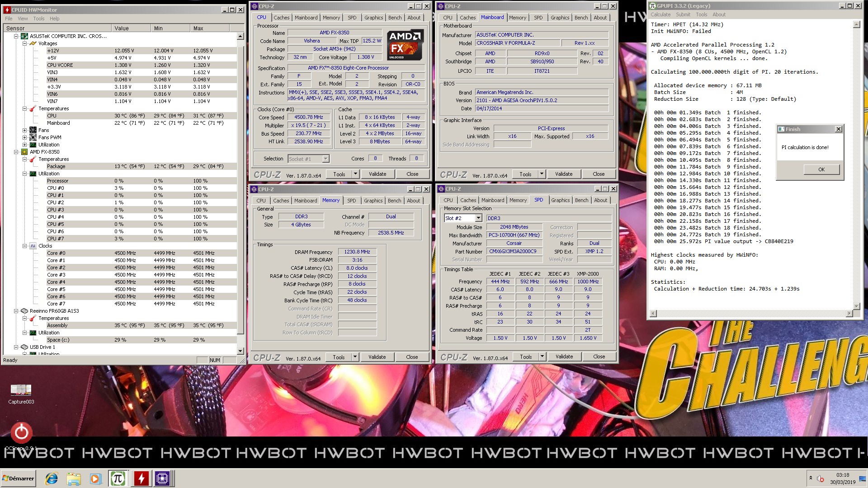Launch the media player taskbar icon

pyautogui.click(x=95, y=479)
